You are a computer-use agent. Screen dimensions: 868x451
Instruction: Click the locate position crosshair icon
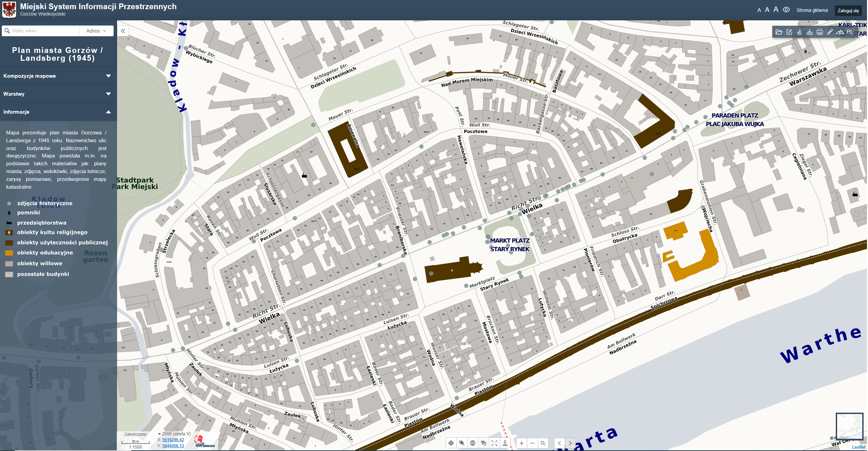pos(451,443)
